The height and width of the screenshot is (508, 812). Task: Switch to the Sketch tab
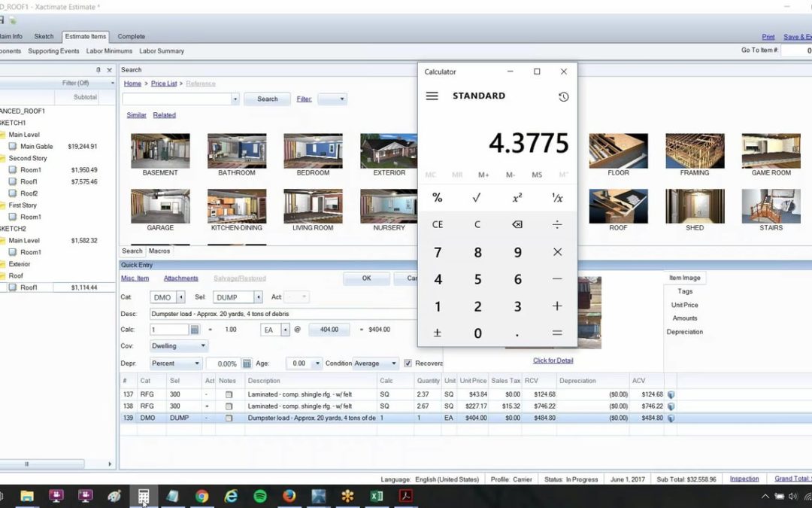click(44, 36)
